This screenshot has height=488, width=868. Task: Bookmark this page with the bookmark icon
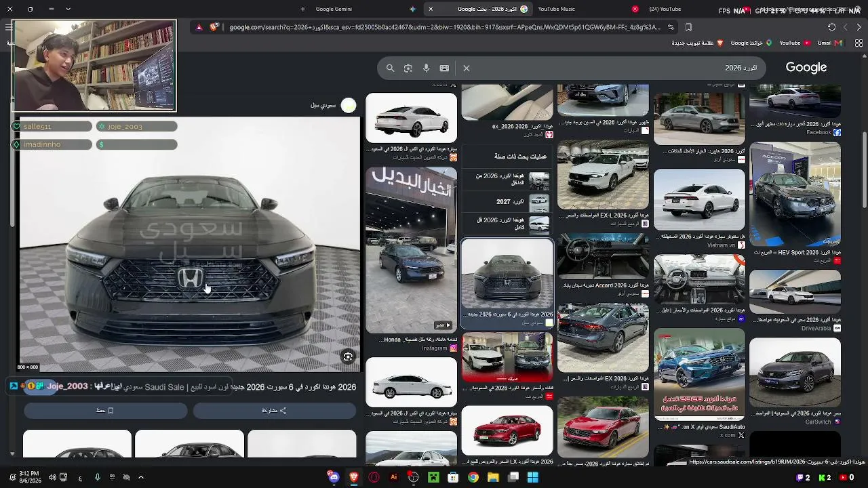688,27
